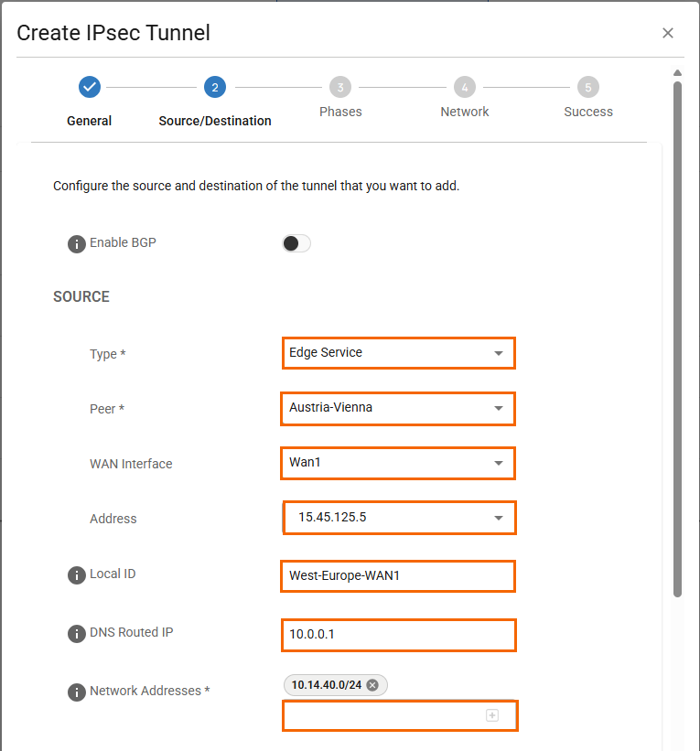Click the completed General step checkmark
The height and width of the screenshot is (751, 700).
point(89,88)
